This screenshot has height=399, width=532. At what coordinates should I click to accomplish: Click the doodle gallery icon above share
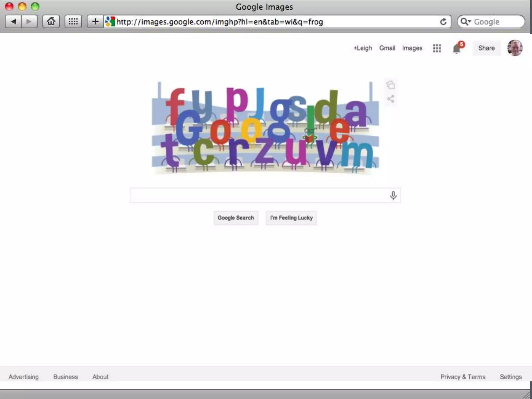point(391,85)
